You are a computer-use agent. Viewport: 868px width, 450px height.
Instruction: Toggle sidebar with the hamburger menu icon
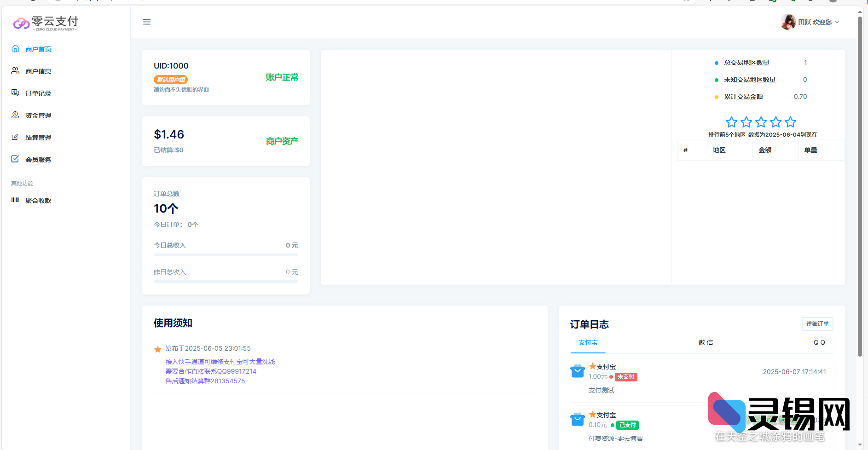[147, 22]
